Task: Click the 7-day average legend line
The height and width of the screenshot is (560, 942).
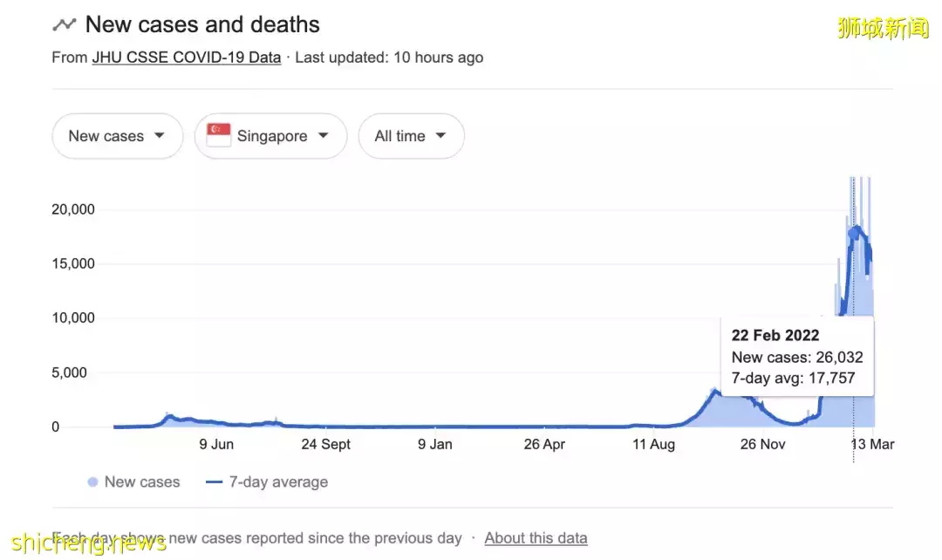Action: tap(214, 481)
